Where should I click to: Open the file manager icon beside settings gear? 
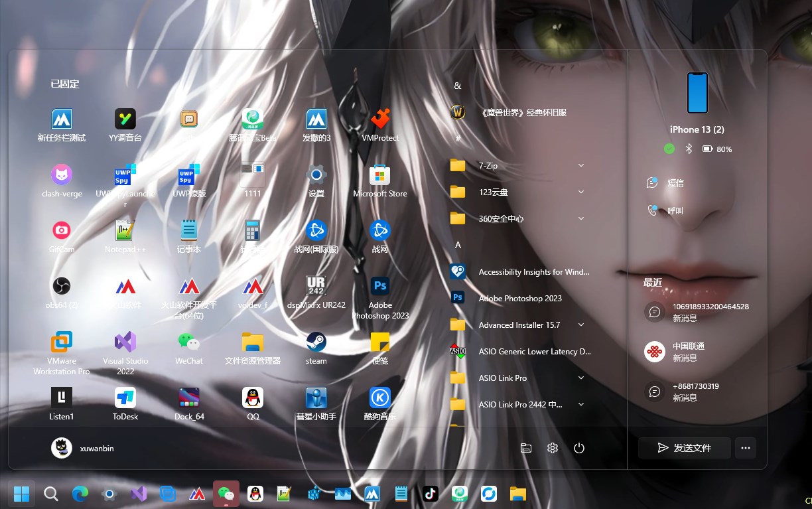pos(526,448)
